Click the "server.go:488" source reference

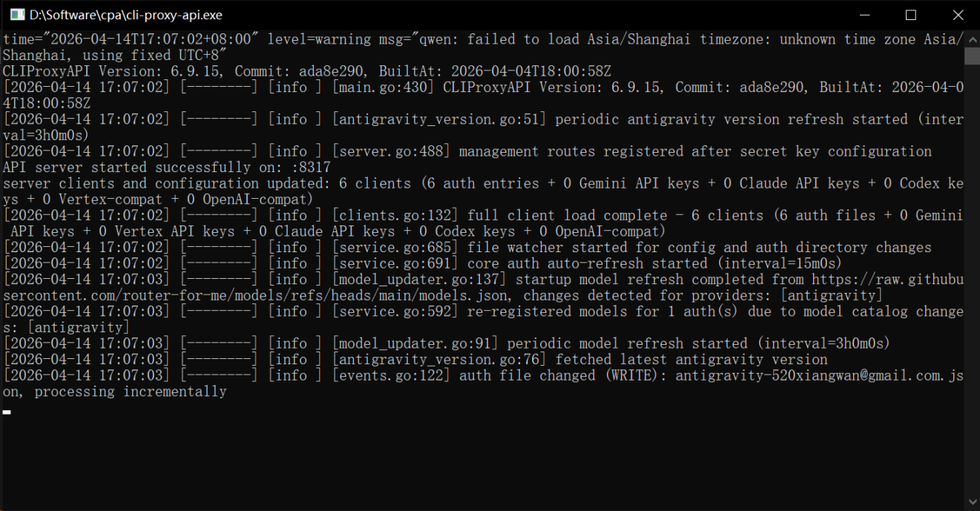pyautogui.click(x=391, y=151)
